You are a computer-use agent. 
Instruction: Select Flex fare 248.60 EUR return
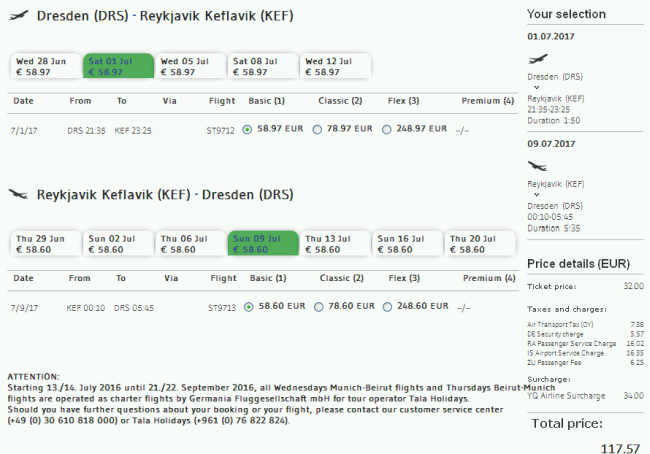[387, 307]
